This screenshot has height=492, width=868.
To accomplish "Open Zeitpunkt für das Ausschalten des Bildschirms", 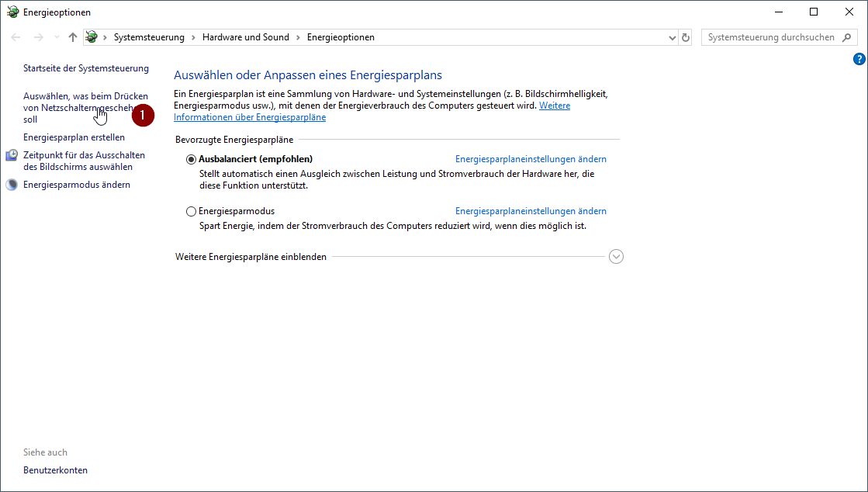I will tap(84, 161).
